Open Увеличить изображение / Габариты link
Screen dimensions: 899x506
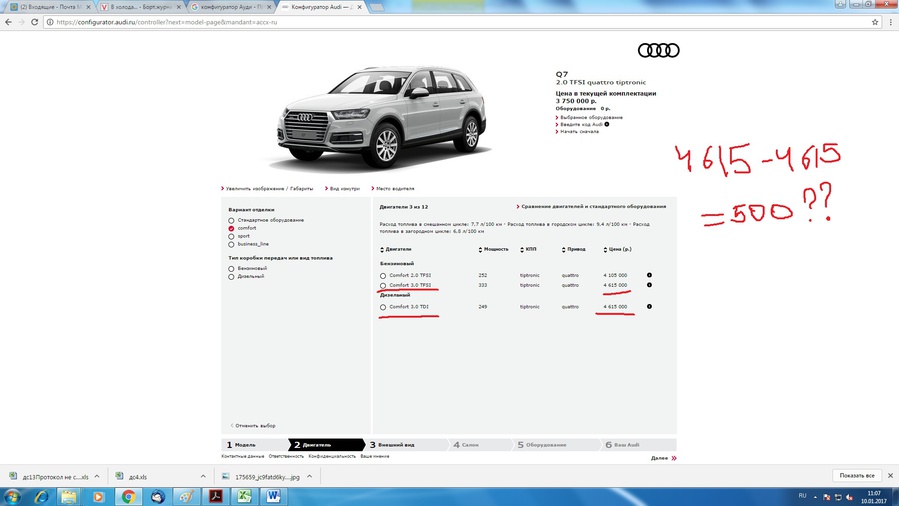click(x=267, y=189)
